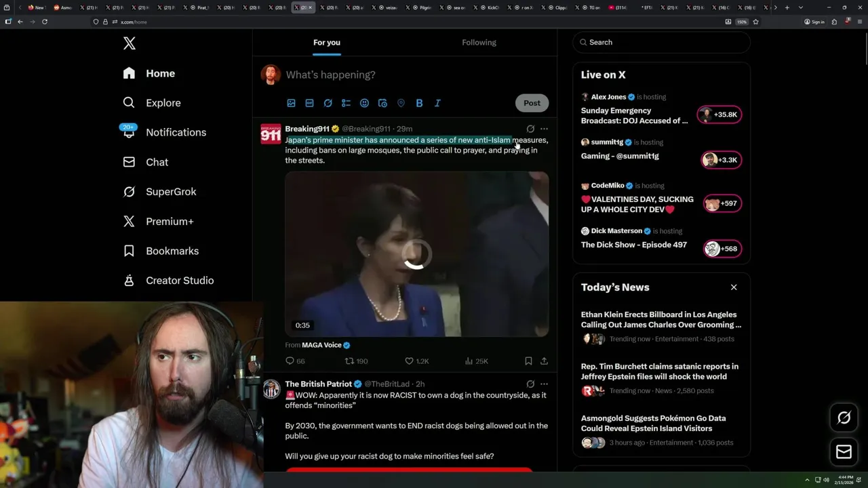
Task: Open more options on British Patriot post
Action: click(x=544, y=384)
